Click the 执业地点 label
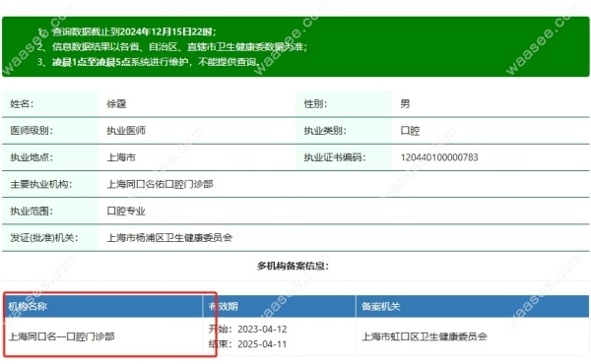 (32, 157)
